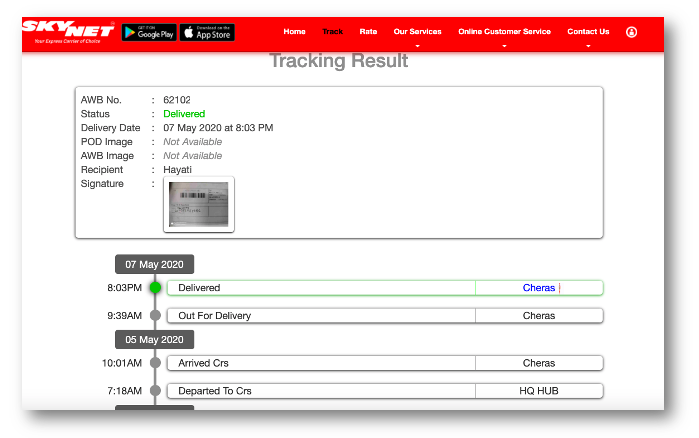This screenshot has width=699, height=438.
Task: Select the green Delivered timeline dot
Action: 155,288
